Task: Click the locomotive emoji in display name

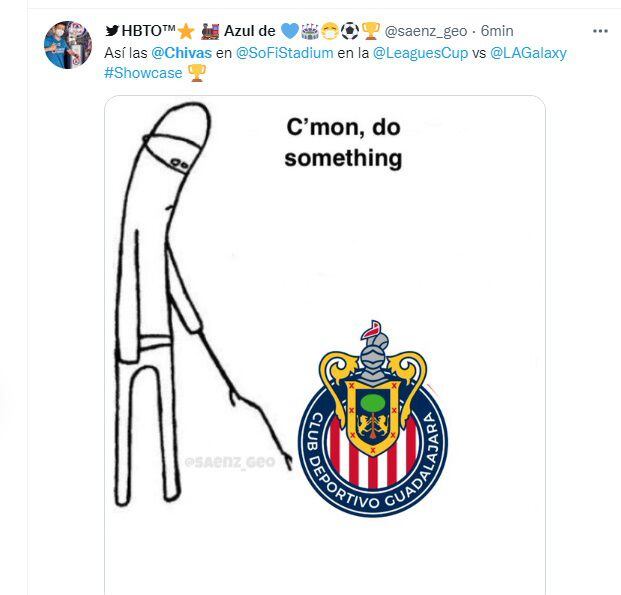Action: (x=210, y=31)
